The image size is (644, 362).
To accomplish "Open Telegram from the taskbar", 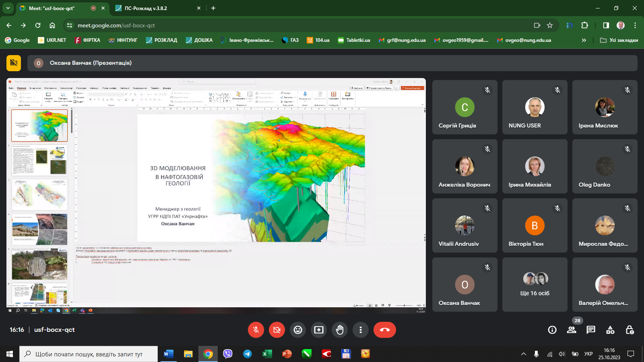I will click(247, 354).
